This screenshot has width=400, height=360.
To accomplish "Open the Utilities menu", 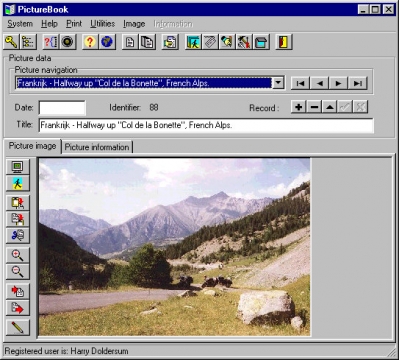I will (102, 24).
